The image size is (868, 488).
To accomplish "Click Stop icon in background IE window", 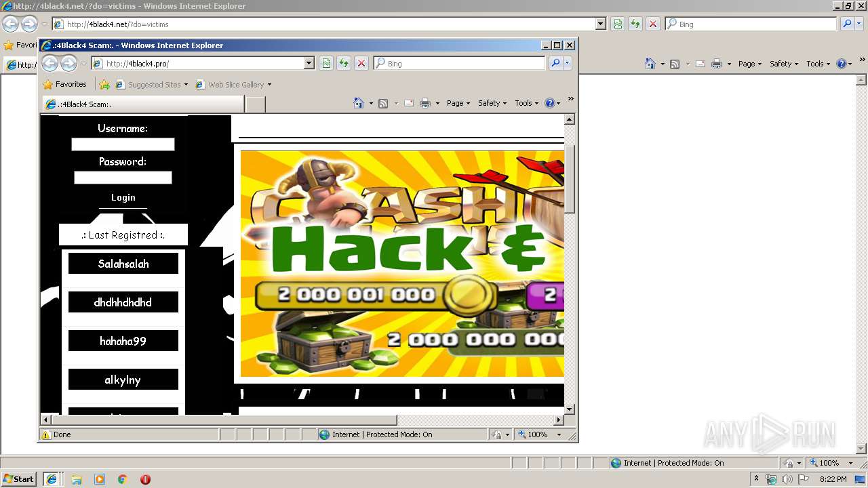I will point(653,24).
